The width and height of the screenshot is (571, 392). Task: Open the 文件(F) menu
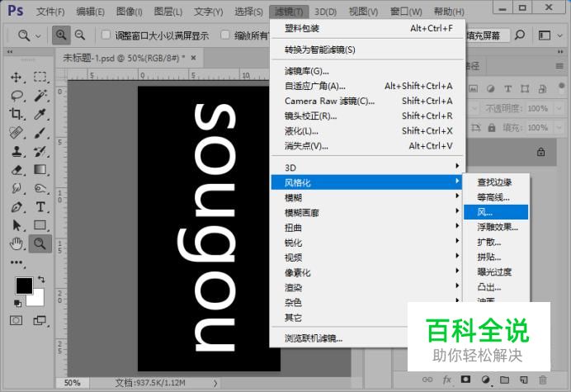click(50, 12)
